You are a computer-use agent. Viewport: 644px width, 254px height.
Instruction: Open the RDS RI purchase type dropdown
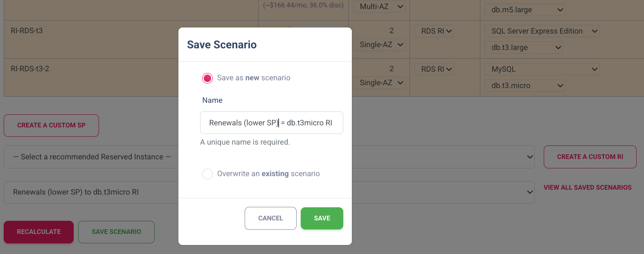click(x=434, y=31)
